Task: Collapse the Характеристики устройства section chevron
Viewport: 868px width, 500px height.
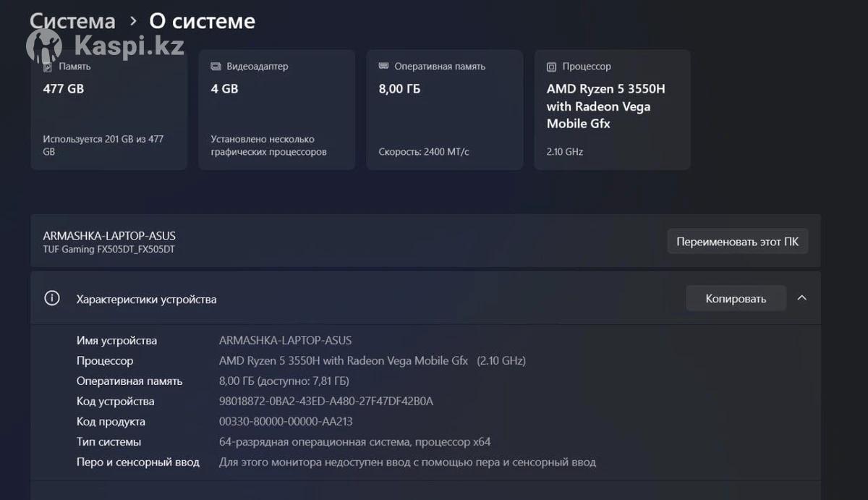Action: tap(801, 298)
